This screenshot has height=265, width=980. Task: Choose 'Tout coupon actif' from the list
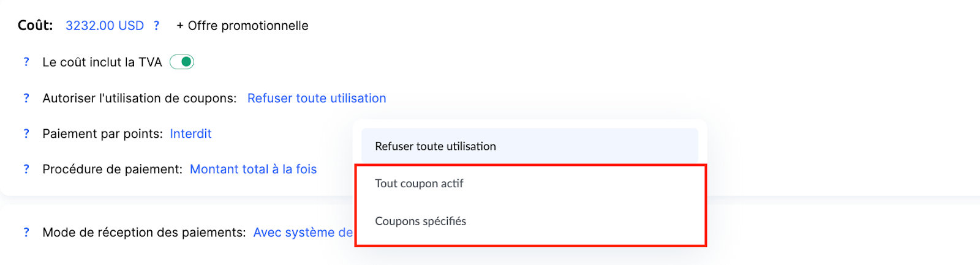(x=420, y=184)
